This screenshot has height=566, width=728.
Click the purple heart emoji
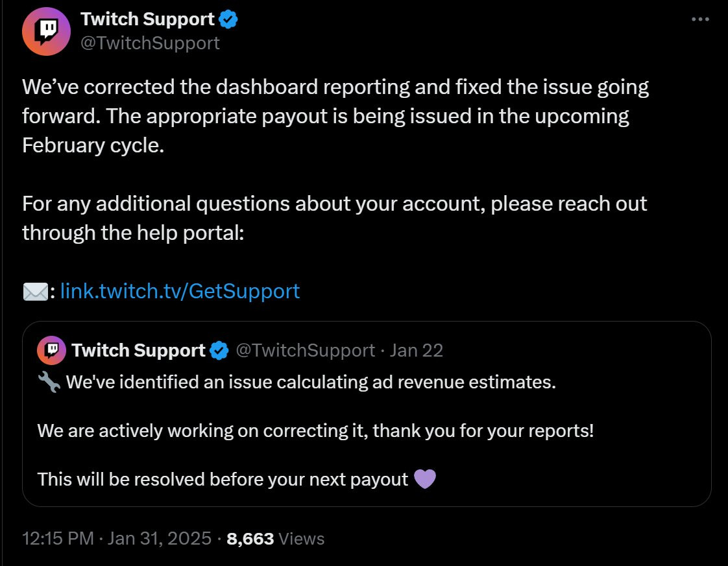coord(425,478)
